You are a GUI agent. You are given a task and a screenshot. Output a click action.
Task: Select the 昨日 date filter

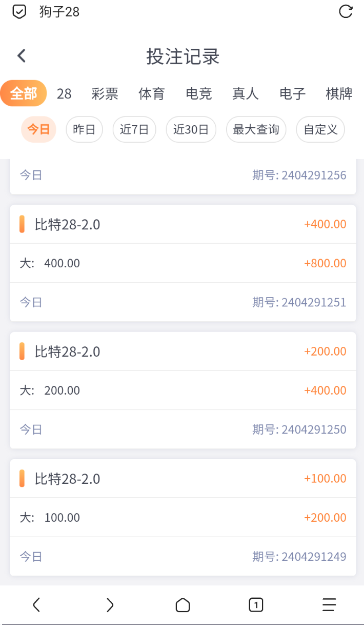click(x=85, y=129)
